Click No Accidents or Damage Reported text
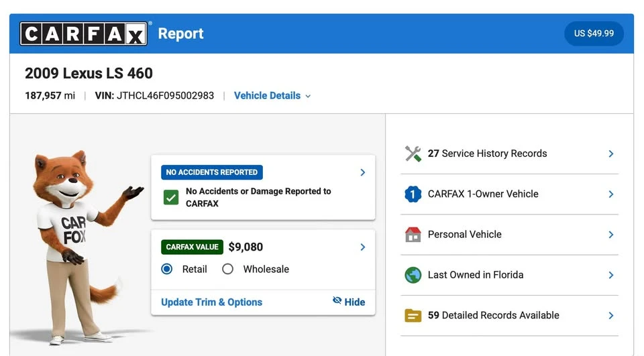The height and width of the screenshot is (356, 644). tap(258, 198)
